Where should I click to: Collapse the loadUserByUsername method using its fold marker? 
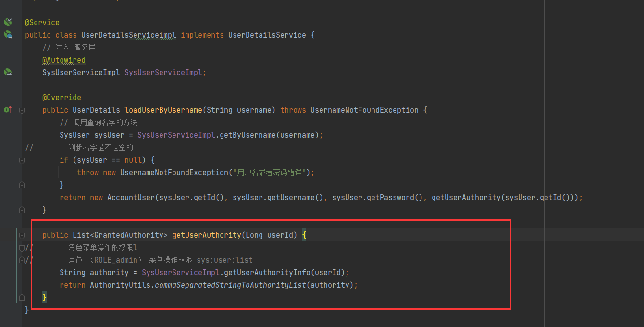(x=22, y=110)
